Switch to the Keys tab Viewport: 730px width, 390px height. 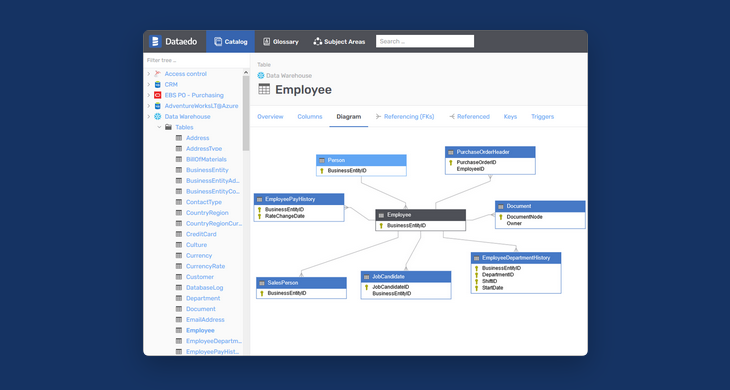click(x=510, y=116)
